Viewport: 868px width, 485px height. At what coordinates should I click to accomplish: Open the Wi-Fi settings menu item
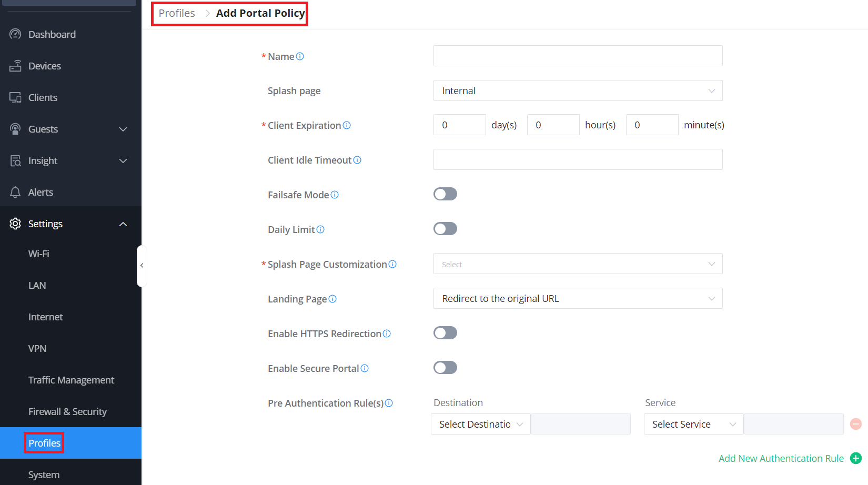click(38, 254)
